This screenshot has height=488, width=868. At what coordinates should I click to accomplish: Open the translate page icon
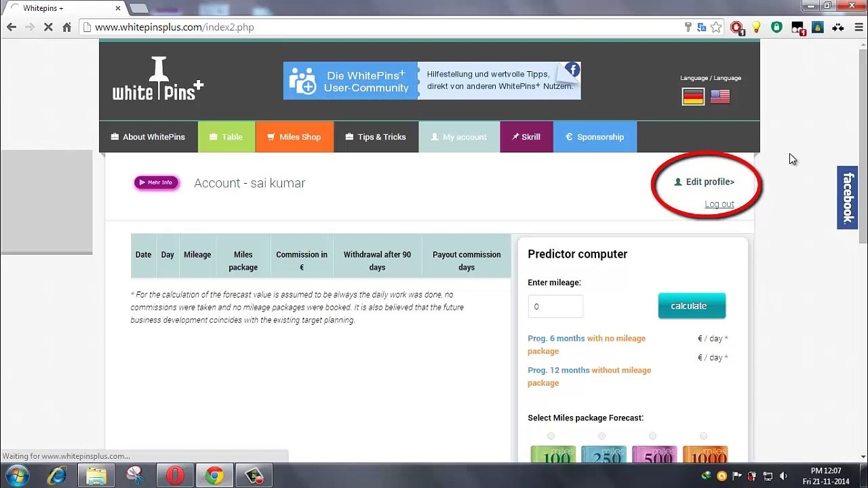tap(702, 27)
